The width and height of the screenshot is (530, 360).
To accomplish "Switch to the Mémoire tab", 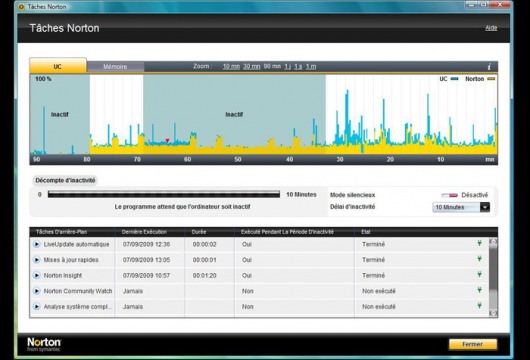I will tap(115, 67).
